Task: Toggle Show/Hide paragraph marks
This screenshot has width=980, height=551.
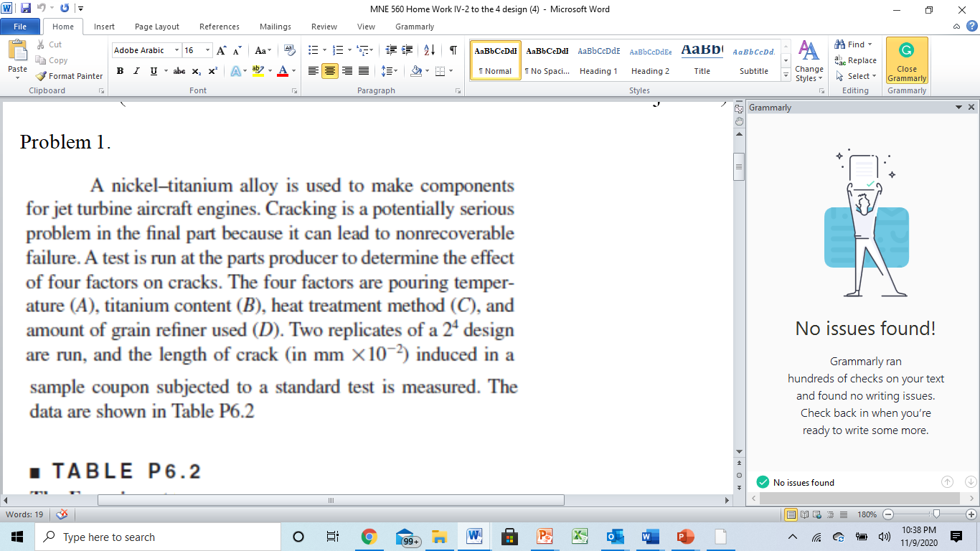Action: click(x=453, y=50)
